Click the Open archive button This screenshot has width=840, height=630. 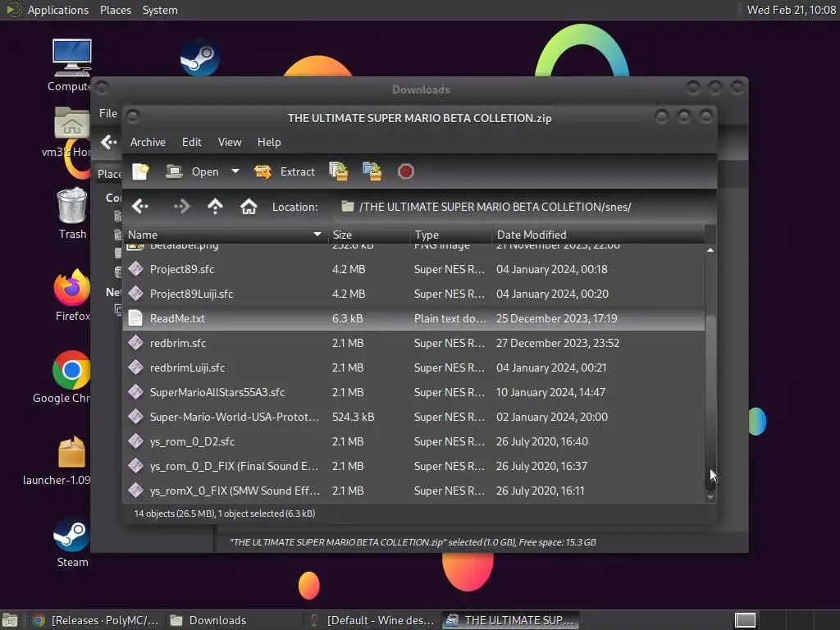(x=192, y=171)
